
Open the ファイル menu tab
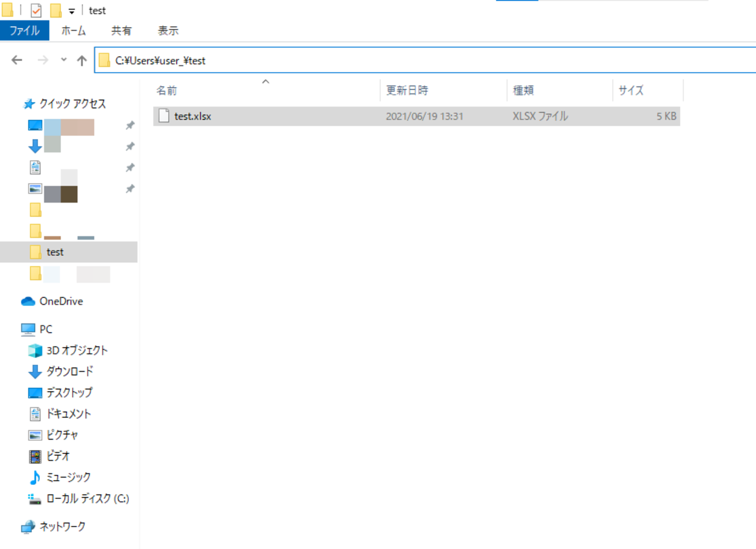pos(24,31)
